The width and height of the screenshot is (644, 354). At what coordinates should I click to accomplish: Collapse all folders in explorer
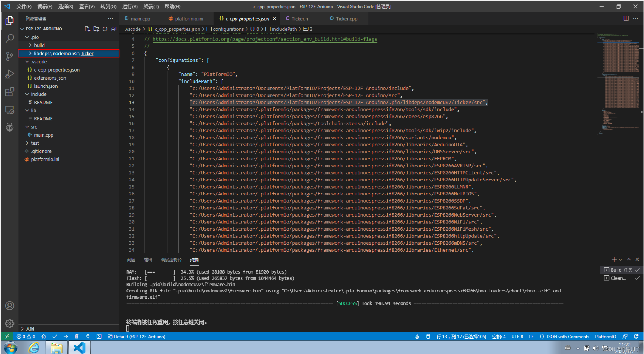click(x=114, y=29)
